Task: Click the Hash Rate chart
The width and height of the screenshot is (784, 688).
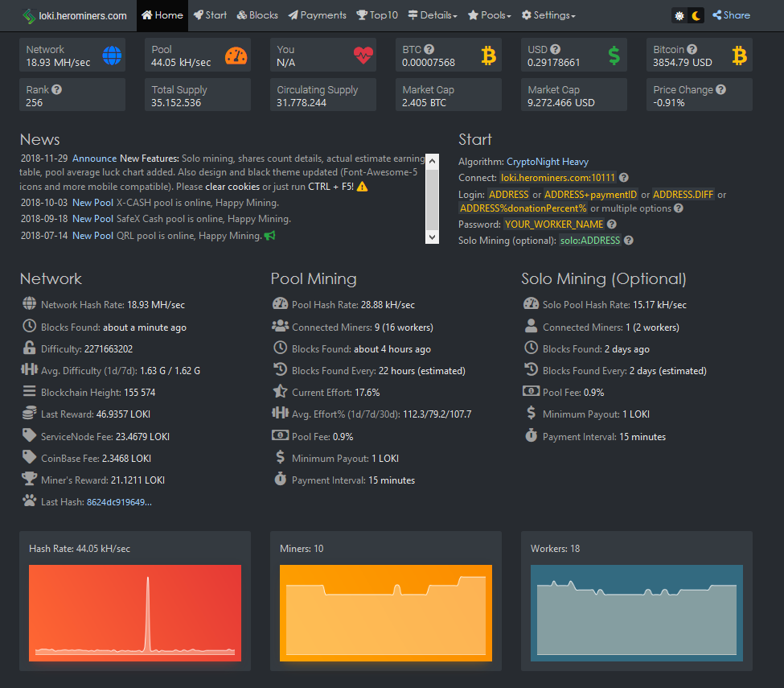Action: coord(135,613)
